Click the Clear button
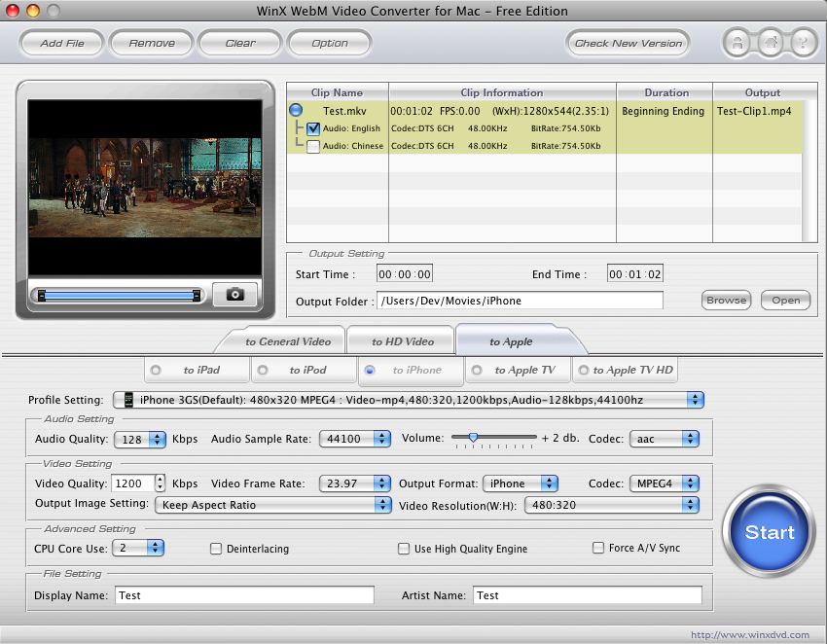Viewport: 827px width, 644px height. click(x=240, y=43)
